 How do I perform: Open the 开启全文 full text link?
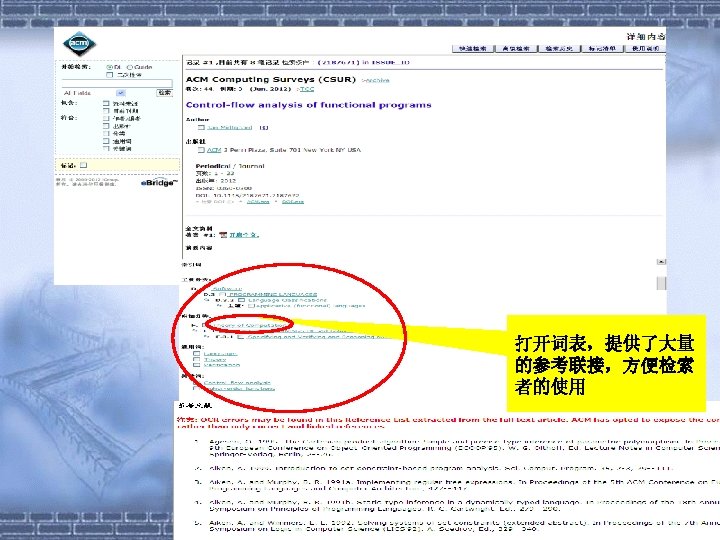(x=244, y=235)
